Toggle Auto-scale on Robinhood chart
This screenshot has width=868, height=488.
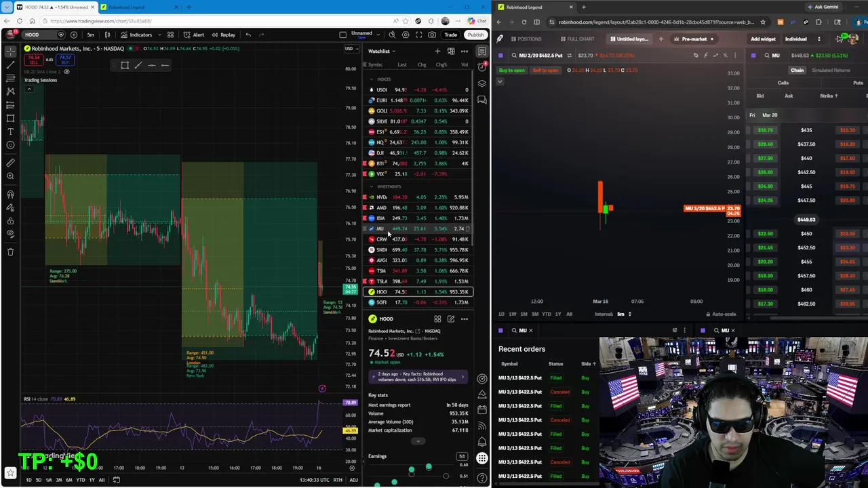[721, 314]
